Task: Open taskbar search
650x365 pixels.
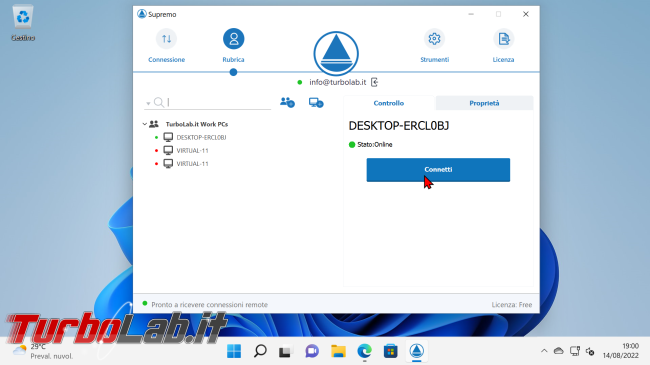Action: pyautogui.click(x=260, y=351)
